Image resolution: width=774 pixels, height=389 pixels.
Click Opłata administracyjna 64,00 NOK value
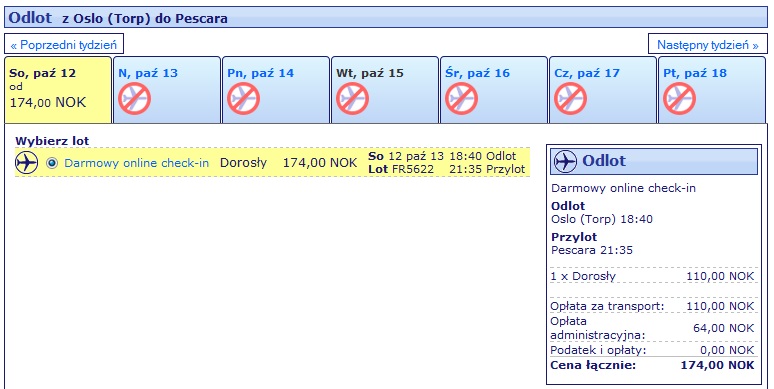(724, 328)
